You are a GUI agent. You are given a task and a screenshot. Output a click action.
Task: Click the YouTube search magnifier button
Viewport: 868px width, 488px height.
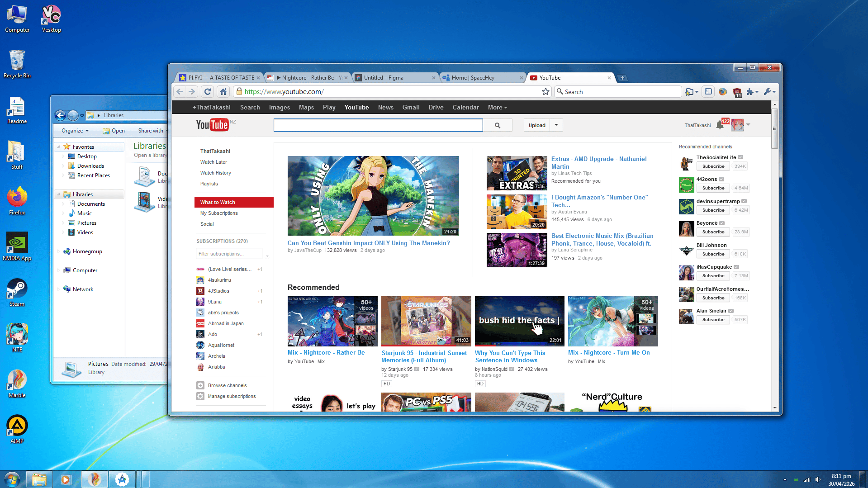498,125
